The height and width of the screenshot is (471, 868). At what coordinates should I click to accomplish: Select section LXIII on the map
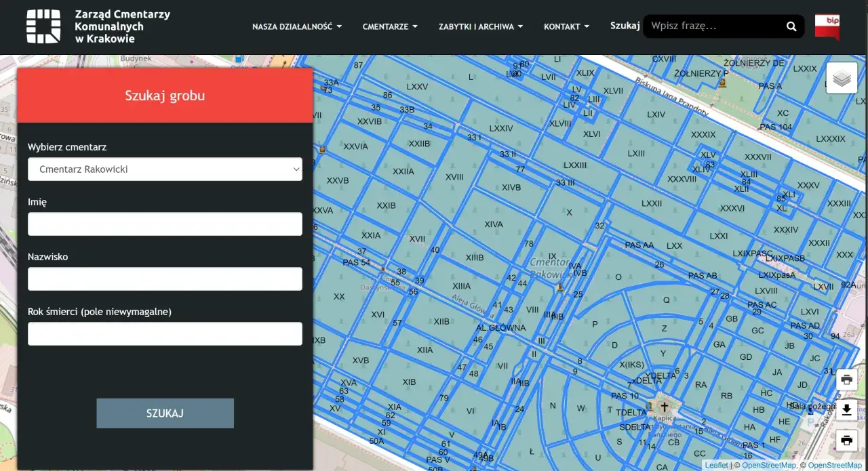coord(636,153)
